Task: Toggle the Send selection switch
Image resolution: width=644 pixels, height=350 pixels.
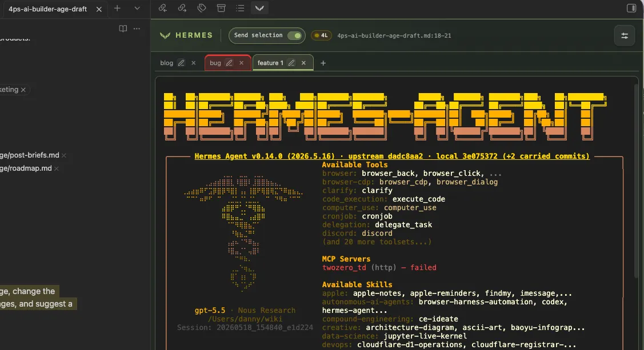Action: point(294,35)
